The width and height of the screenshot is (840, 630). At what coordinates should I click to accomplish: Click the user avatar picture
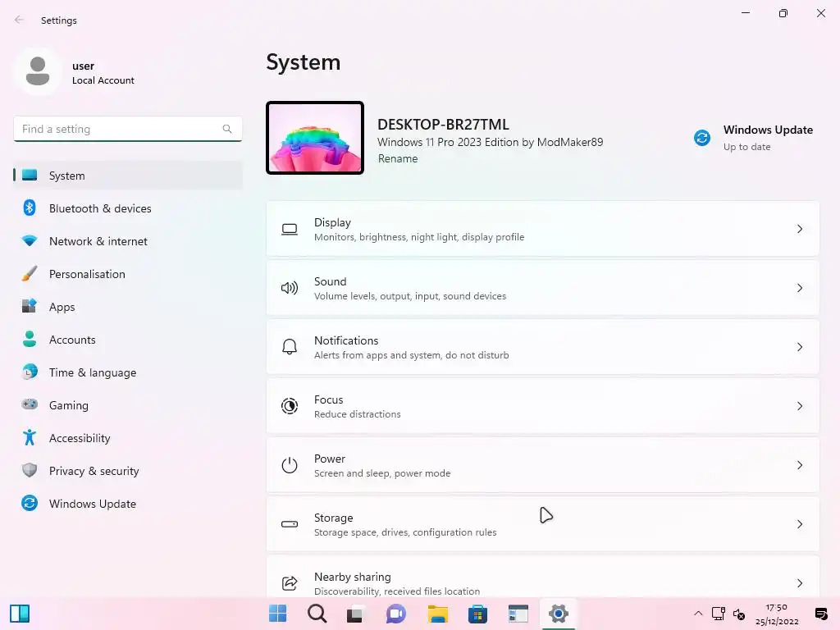coord(38,71)
